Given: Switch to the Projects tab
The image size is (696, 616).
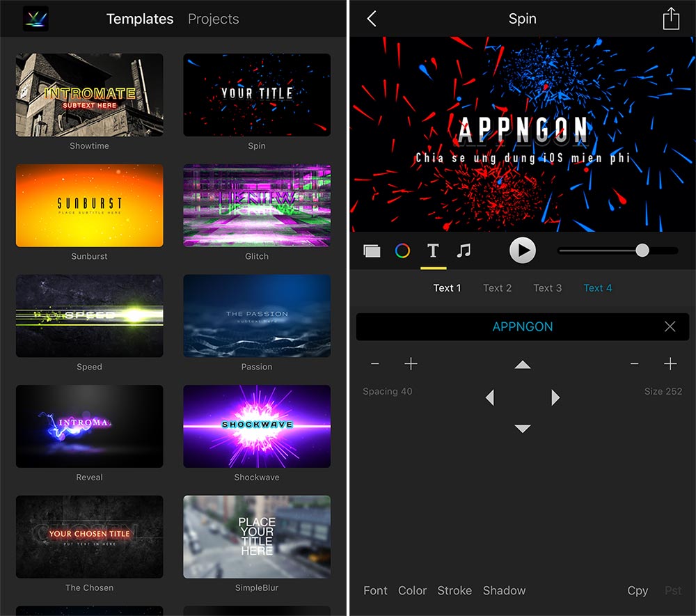Looking at the screenshot, I should (214, 19).
